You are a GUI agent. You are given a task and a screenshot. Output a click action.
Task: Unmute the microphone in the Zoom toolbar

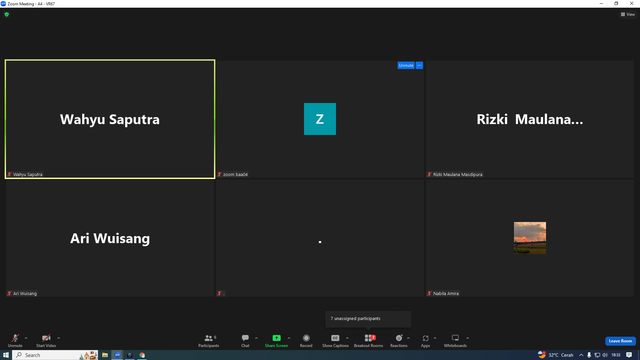15,340
